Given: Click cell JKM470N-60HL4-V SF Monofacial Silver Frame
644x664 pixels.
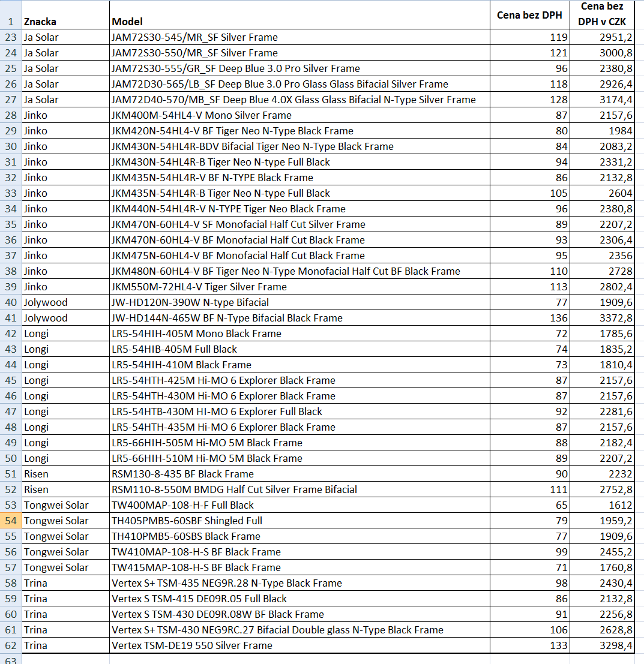Looking at the screenshot, I should point(299,224).
